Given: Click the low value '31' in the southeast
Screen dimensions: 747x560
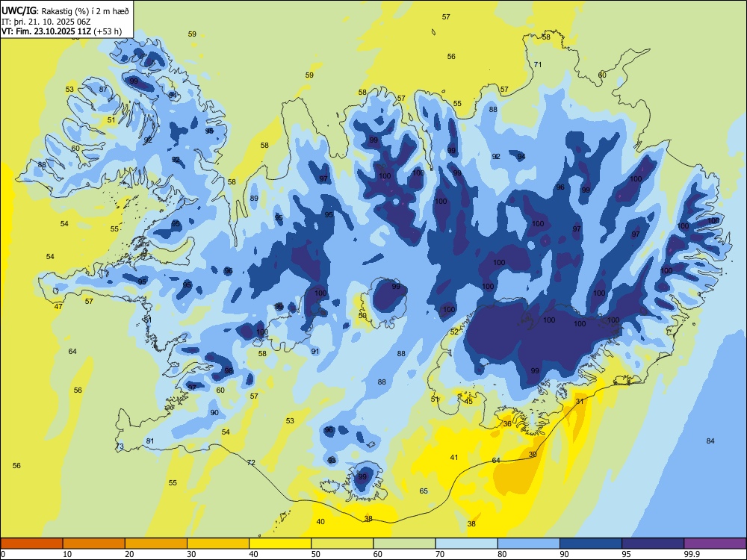Looking at the screenshot, I should [x=580, y=402].
